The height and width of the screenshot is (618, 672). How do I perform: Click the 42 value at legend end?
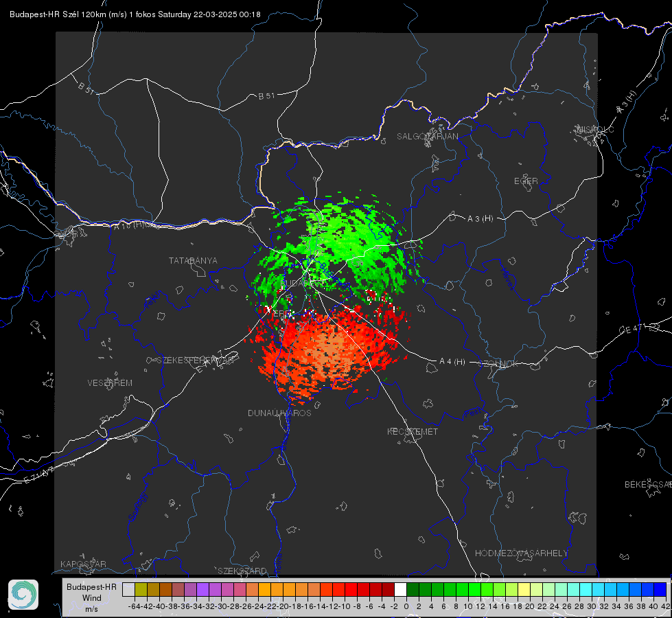point(666,606)
